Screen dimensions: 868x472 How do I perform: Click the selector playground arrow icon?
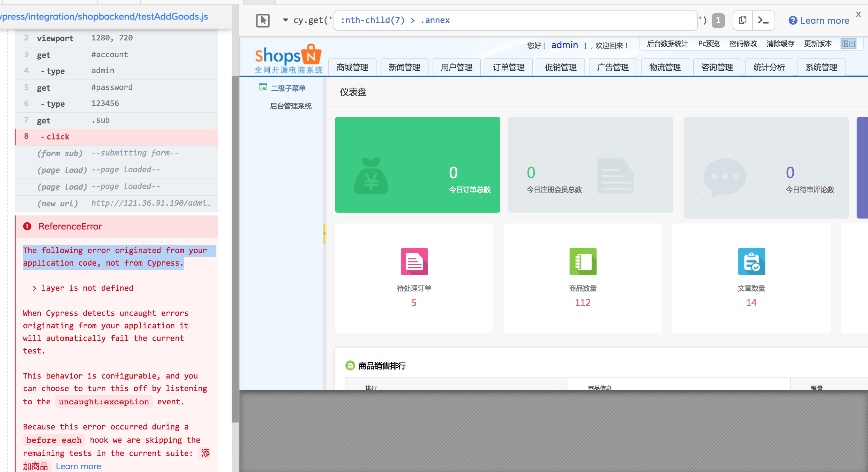click(x=263, y=20)
